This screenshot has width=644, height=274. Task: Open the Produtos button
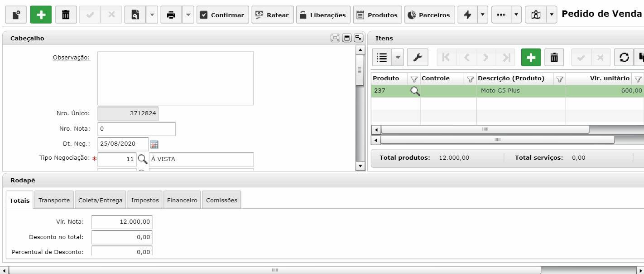[x=377, y=15]
